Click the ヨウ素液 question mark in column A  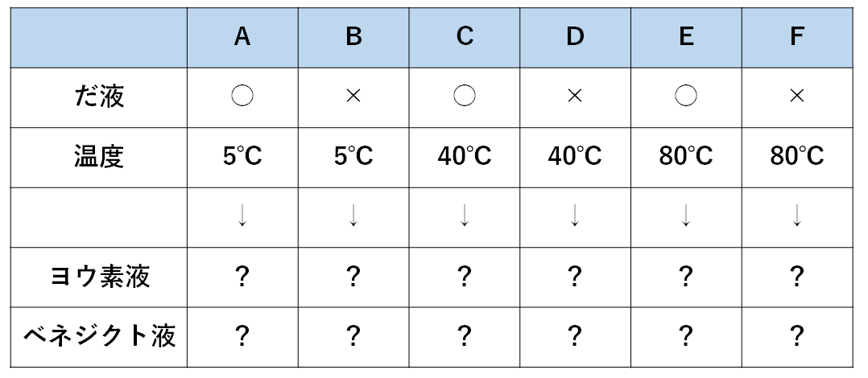pyautogui.click(x=242, y=277)
